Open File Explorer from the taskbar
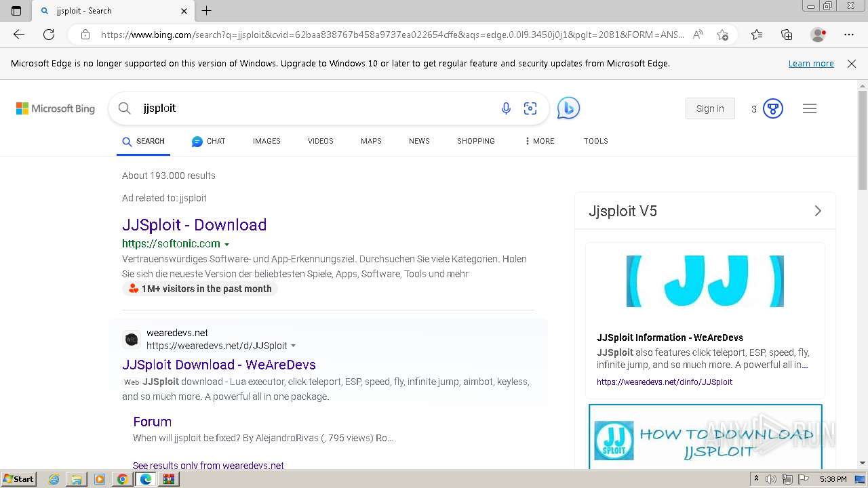This screenshot has height=488, width=868. (x=77, y=479)
